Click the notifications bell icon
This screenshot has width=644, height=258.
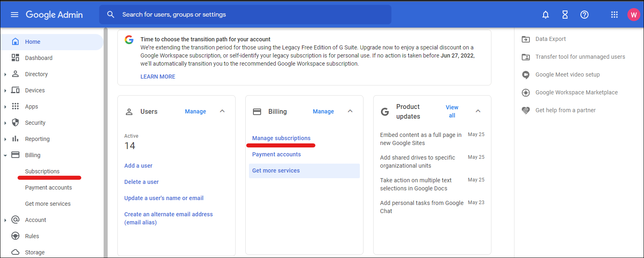tap(546, 15)
